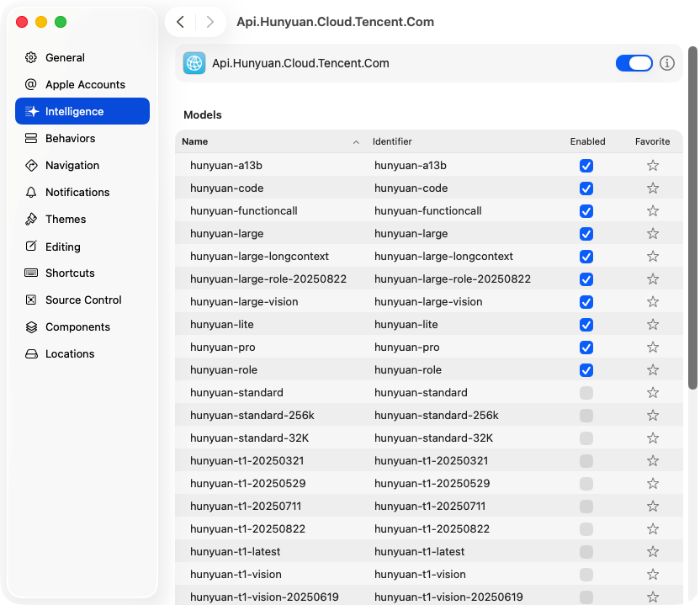Open the Navigation settings section

tap(82, 165)
